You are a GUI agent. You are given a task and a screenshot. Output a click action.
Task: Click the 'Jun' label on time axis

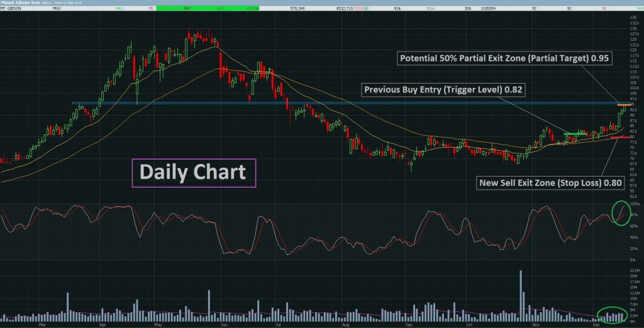click(225, 325)
